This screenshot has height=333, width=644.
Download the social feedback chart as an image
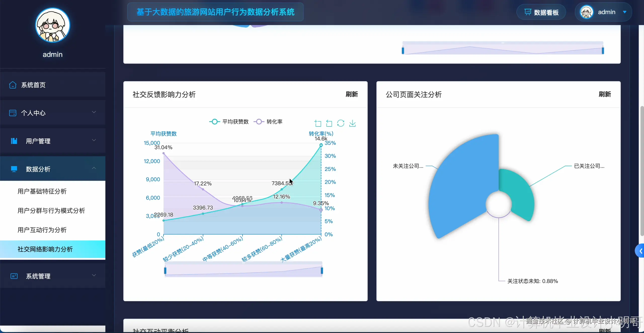click(352, 123)
